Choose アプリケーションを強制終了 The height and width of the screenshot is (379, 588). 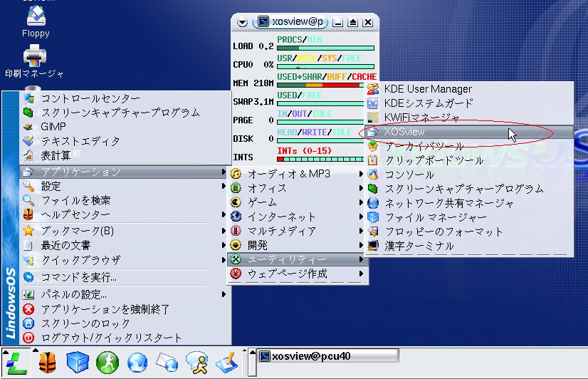(x=125, y=309)
